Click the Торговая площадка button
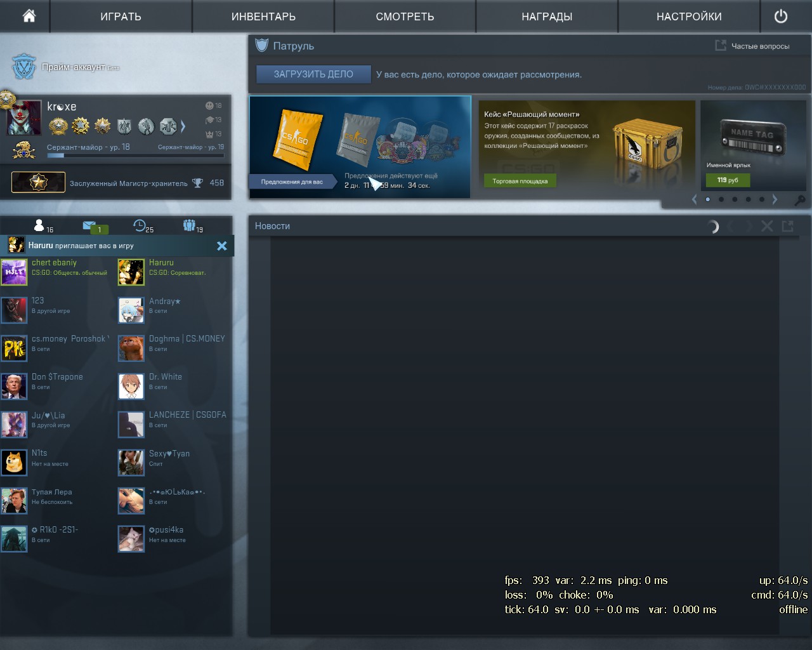The image size is (812, 650). (520, 181)
